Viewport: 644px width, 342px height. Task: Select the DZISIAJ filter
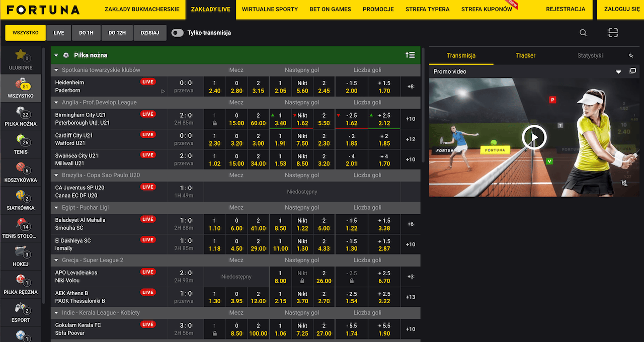pos(150,33)
